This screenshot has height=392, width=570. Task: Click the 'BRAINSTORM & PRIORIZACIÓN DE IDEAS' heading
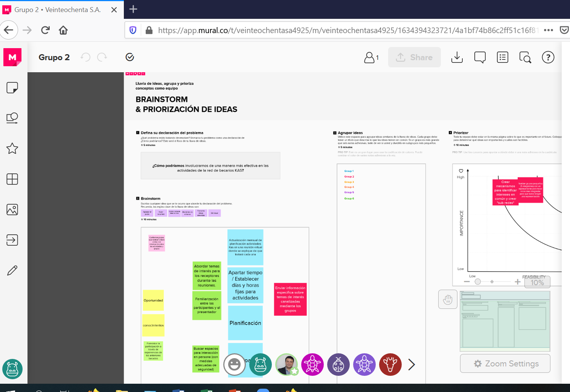click(186, 104)
